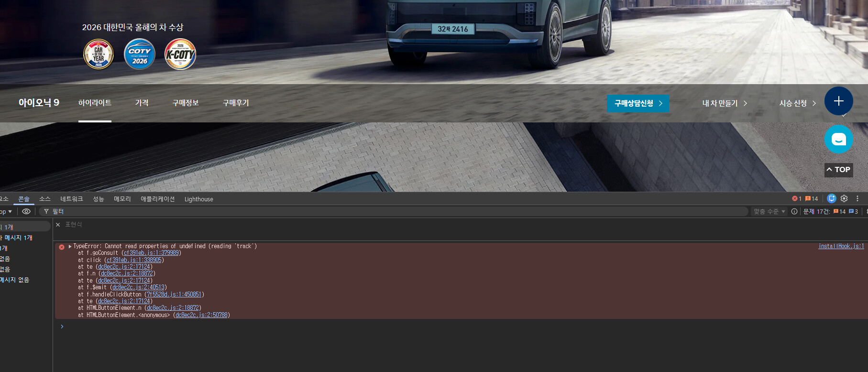Jump back up with the TOP button
The image size is (868, 372).
838,170
